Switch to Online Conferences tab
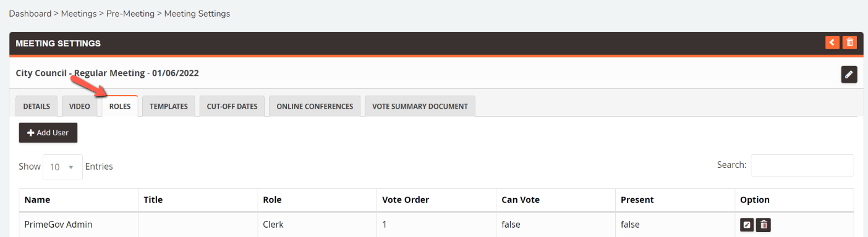The width and height of the screenshot is (868, 237). tap(315, 106)
